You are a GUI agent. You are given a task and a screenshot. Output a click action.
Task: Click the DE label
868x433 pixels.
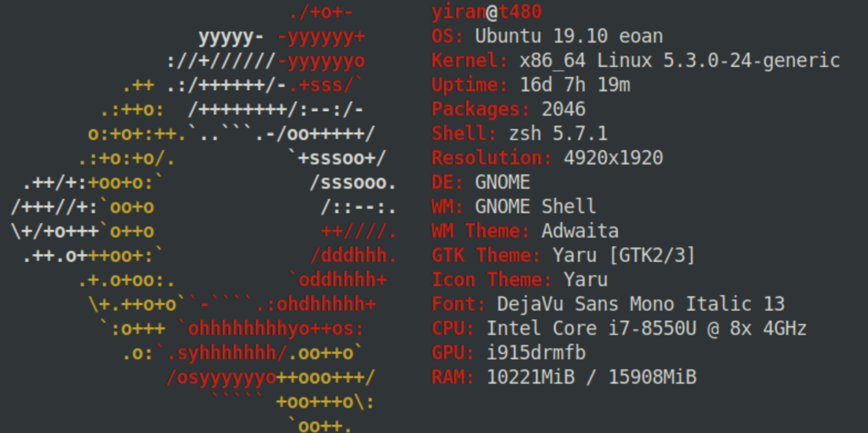[447, 182]
